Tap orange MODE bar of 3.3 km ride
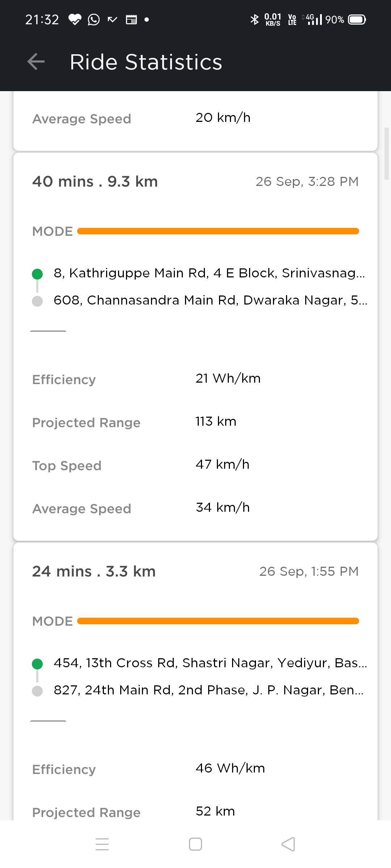 point(218,621)
